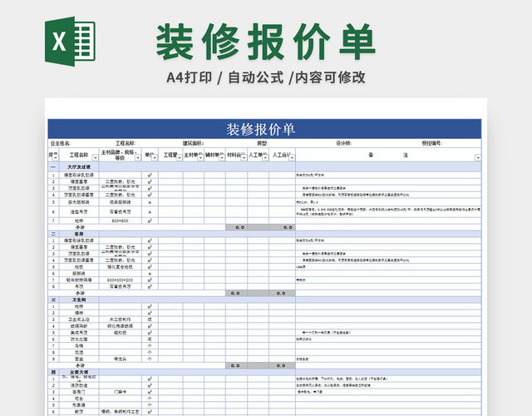Open the 序号 column filter dropdown
Screen dimensions: 532x416
coord(56,158)
